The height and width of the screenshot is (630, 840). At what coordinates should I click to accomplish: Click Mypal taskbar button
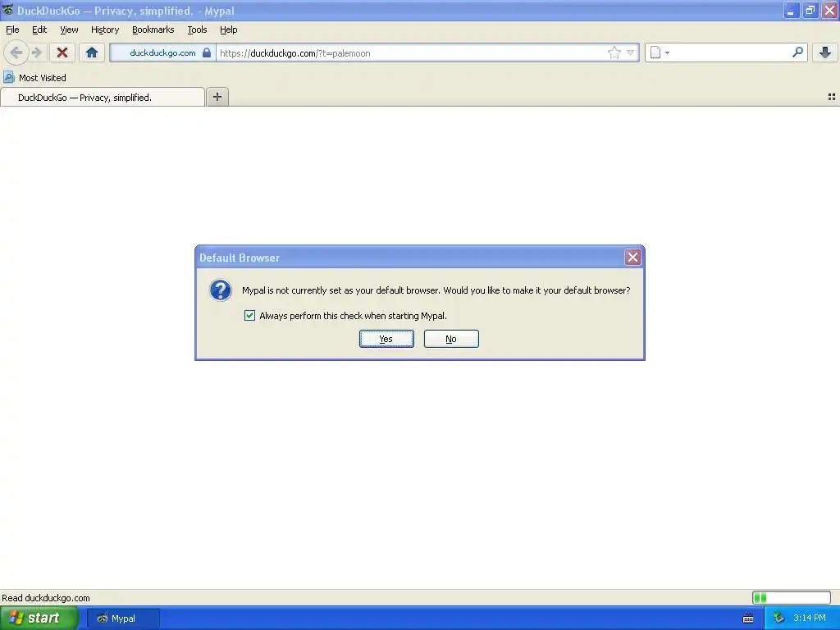tap(123, 619)
